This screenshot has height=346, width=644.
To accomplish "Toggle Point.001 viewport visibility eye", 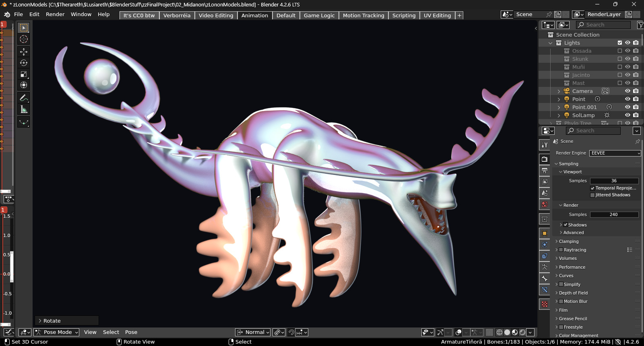I will point(627,107).
